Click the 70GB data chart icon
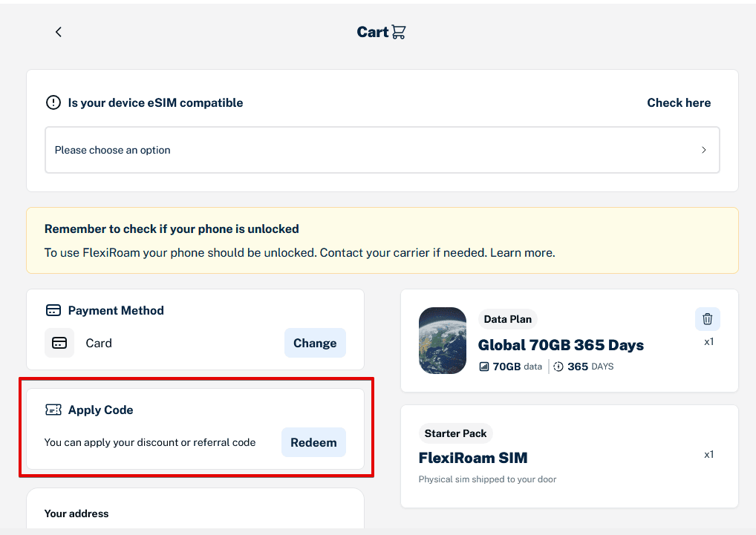The width and height of the screenshot is (756, 535). (484, 367)
